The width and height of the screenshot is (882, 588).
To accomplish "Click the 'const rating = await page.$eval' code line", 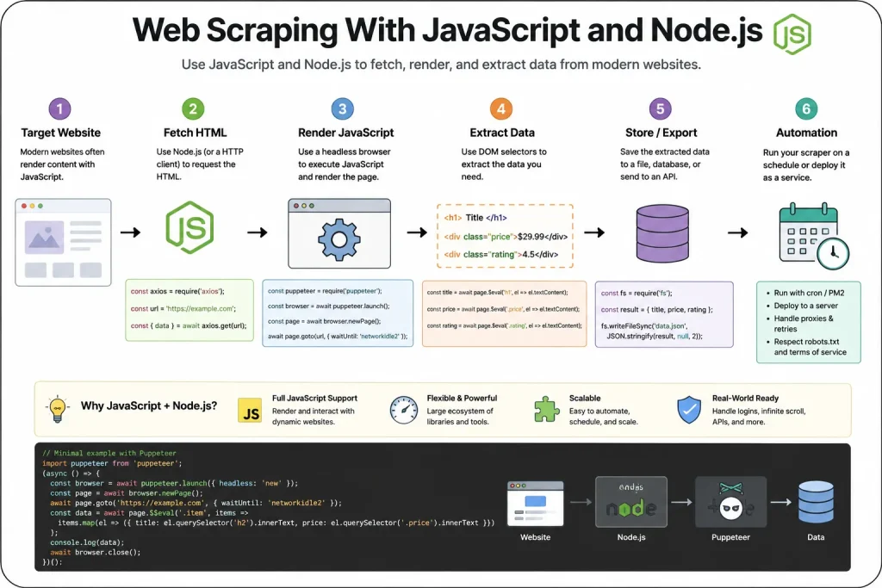I will coord(504,325).
